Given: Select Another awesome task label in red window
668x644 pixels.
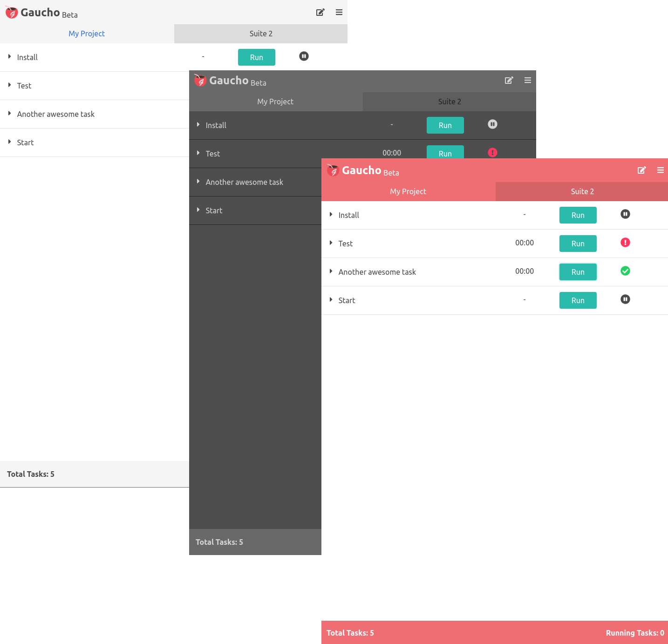Looking at the screenshot, I should pyautogui.click(x=377, y=272).
